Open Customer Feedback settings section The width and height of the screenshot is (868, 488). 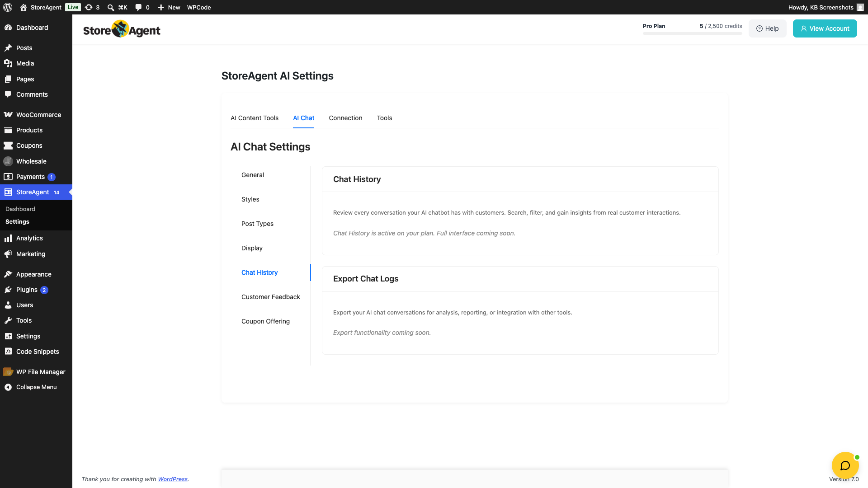pos(271,297)
